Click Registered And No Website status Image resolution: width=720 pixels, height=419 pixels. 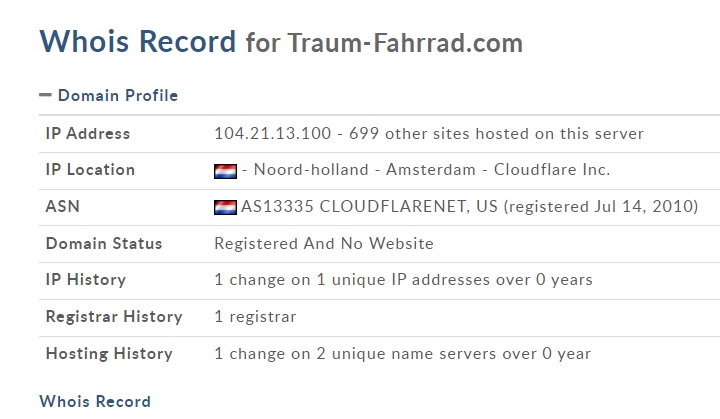(324, 243)
